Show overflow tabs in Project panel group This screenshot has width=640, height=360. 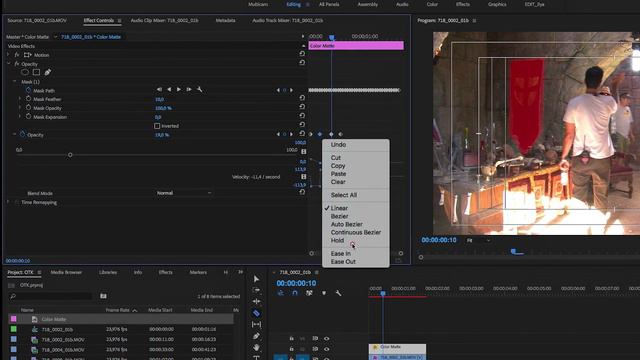(240, 272)
